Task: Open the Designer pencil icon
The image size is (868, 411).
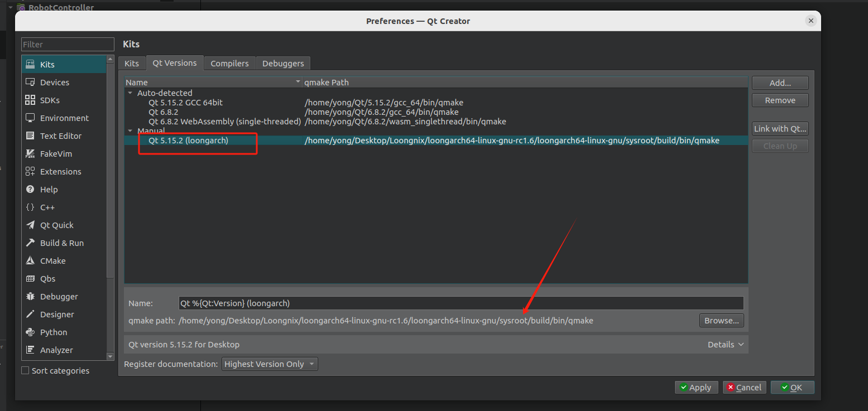Action: pos(30,314)
